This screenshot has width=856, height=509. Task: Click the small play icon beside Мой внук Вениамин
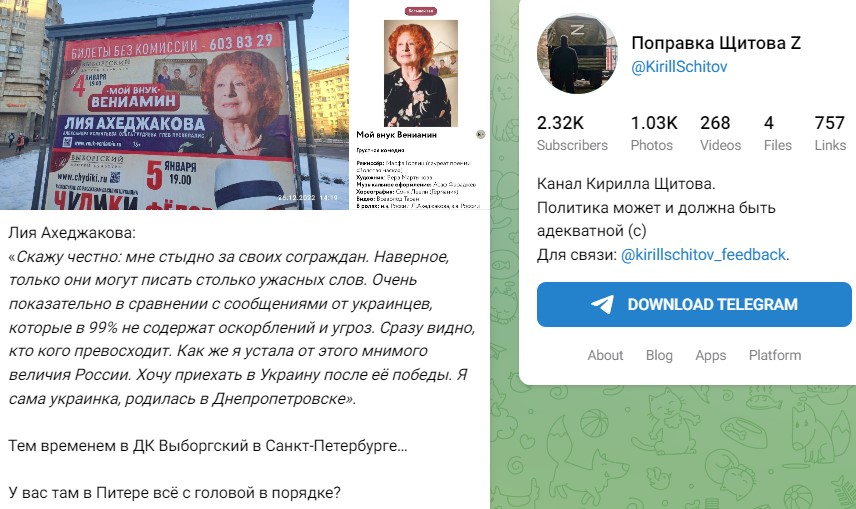pos(480,134)
